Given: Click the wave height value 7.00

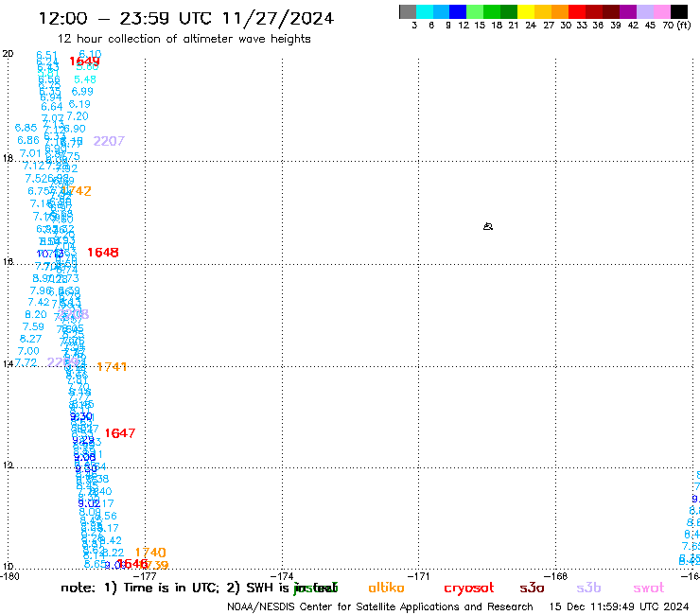Looking at the screenshot, I should (28, 351).
